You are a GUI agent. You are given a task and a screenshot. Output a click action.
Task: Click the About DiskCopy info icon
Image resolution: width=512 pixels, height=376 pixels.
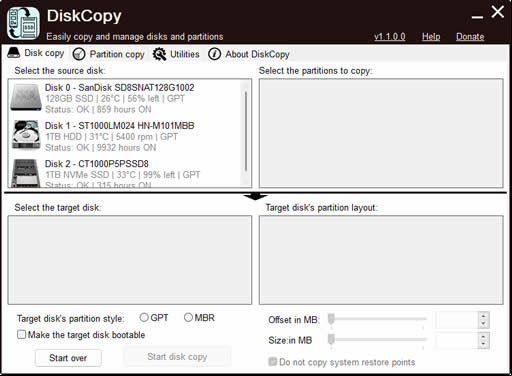coord(214,54)
